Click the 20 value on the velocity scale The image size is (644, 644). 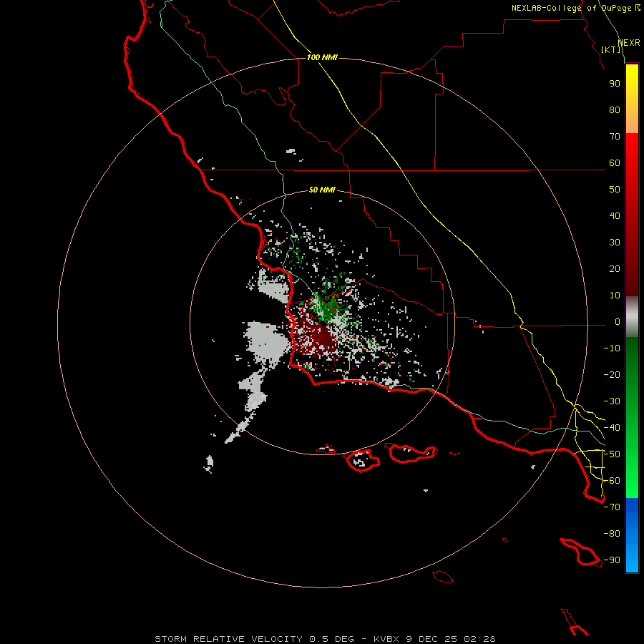click(615, 269)
